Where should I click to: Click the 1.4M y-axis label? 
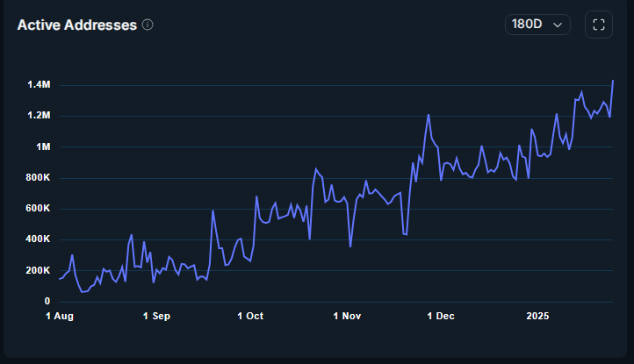click(x=39, y=85)
